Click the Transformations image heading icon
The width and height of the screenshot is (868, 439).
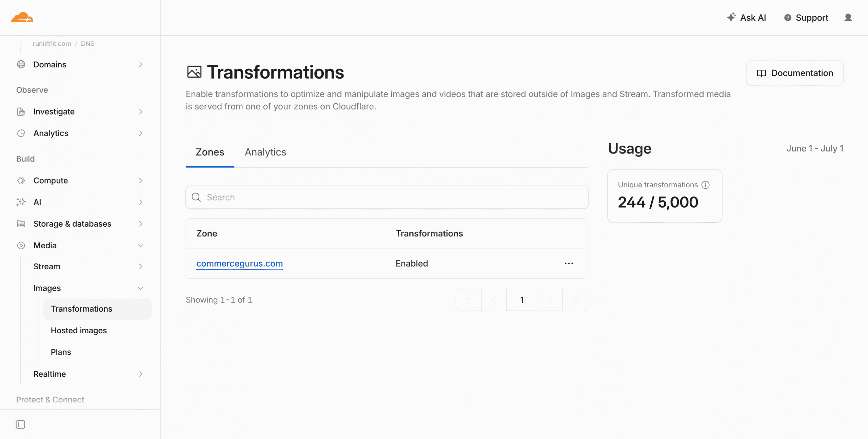pyautogui.click(x=194, y=72)
